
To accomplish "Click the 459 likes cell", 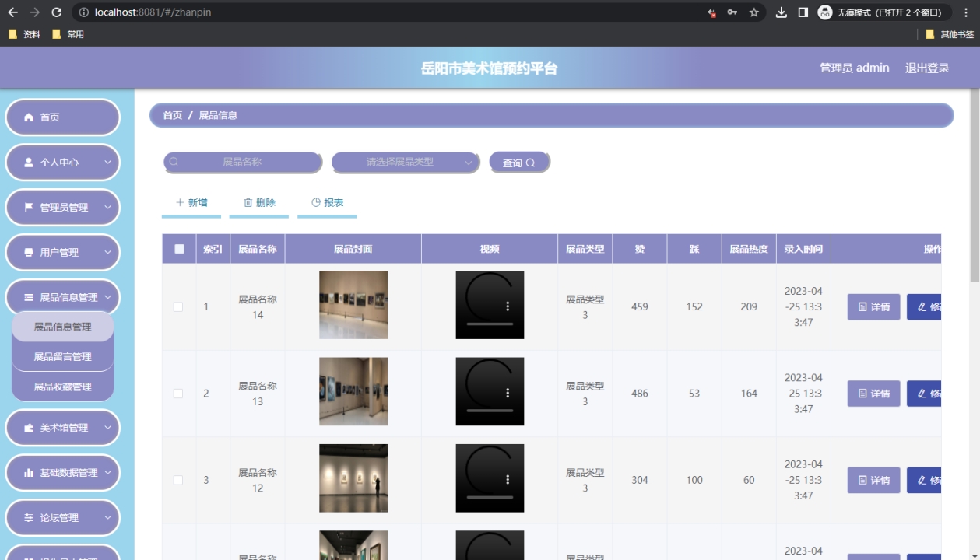I will point(640,306).
